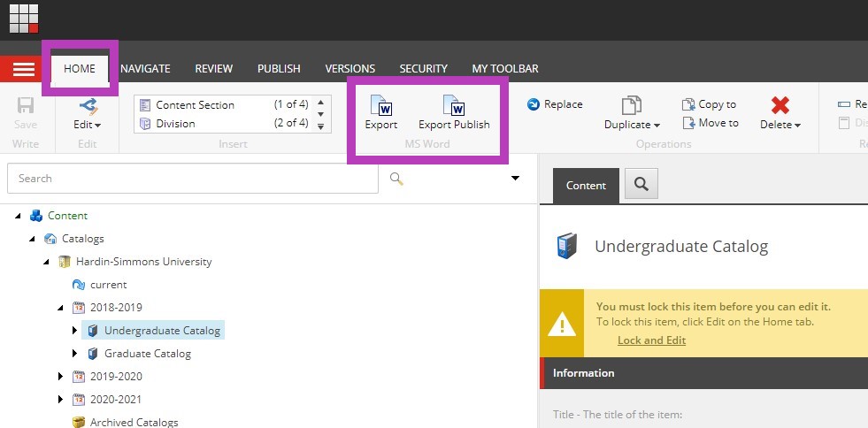Open the search tab magnifier button
The width and height of the screenshot is (868, 428).
[x=641, y=184]
